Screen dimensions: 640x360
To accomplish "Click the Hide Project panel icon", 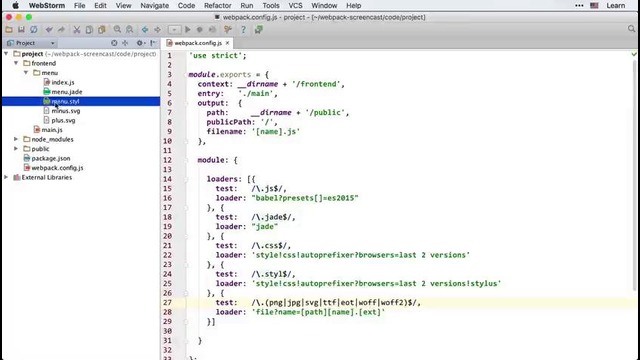I will point(153,43).
